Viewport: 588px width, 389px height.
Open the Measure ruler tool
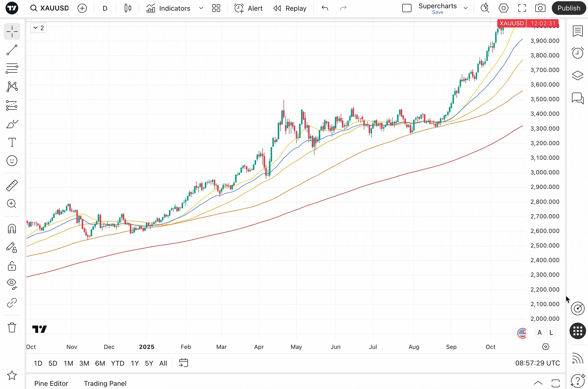pos(12,185)
